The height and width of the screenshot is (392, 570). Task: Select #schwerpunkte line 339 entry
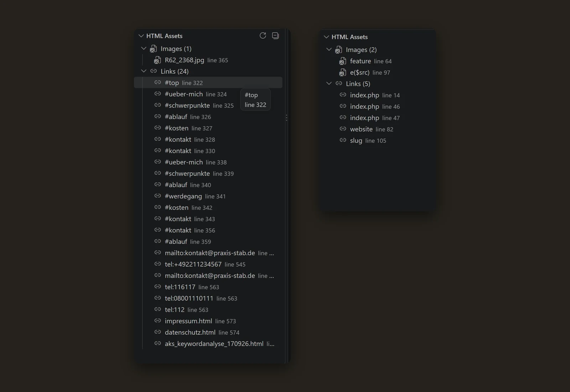coord(208,174)
